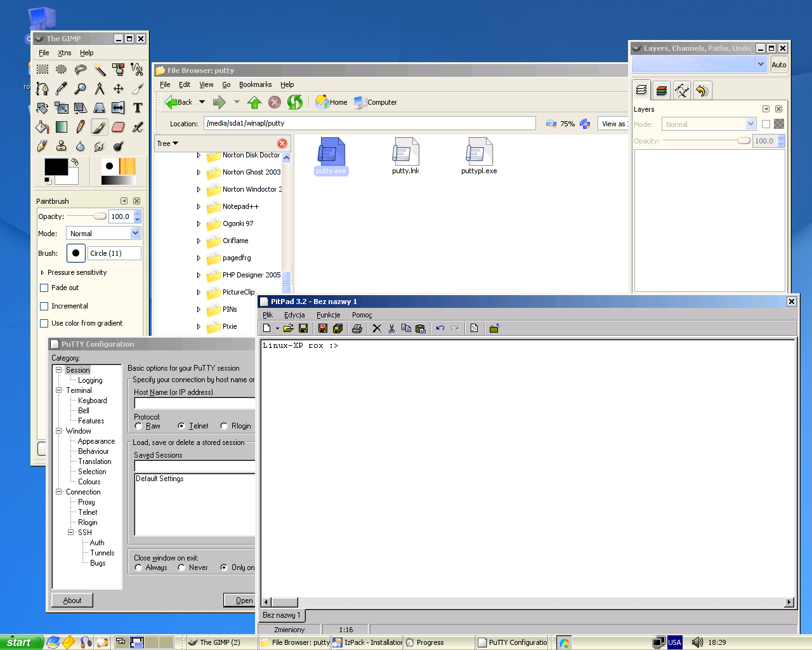
Task: Toggle the Incremental checkbox
Action: [44, 306]
